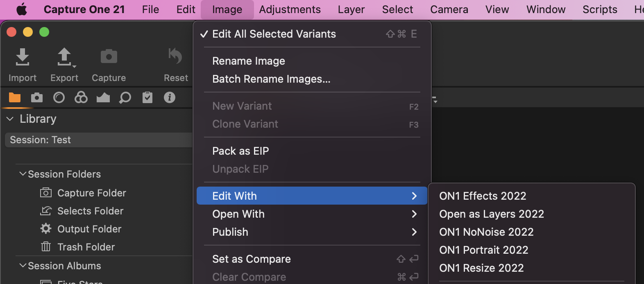The width and height of the screenshot is (644, 284).
Task: Click the Export toolbar icon
Action: [x=64, y=57]
